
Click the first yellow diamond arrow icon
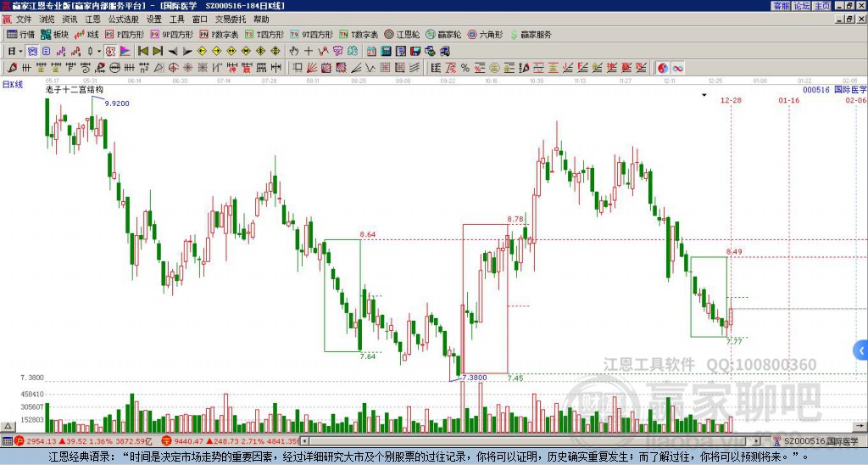(x=202, y=52)
